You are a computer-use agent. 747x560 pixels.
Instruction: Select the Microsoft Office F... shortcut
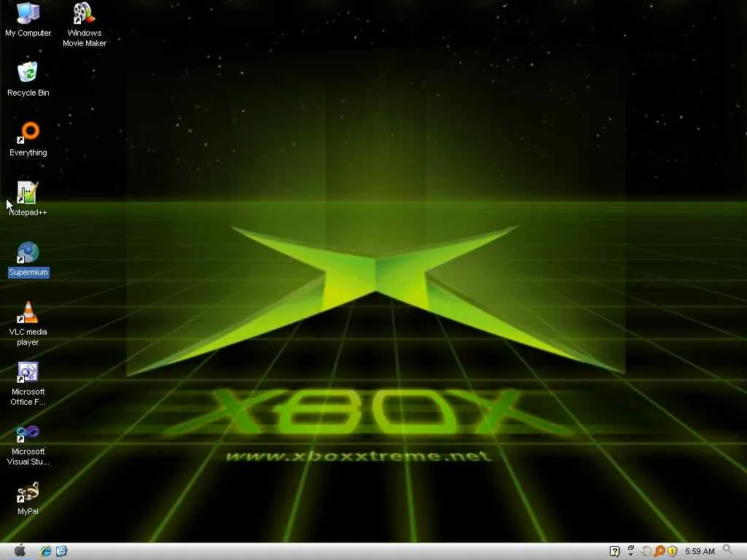[x=28, y=384]
